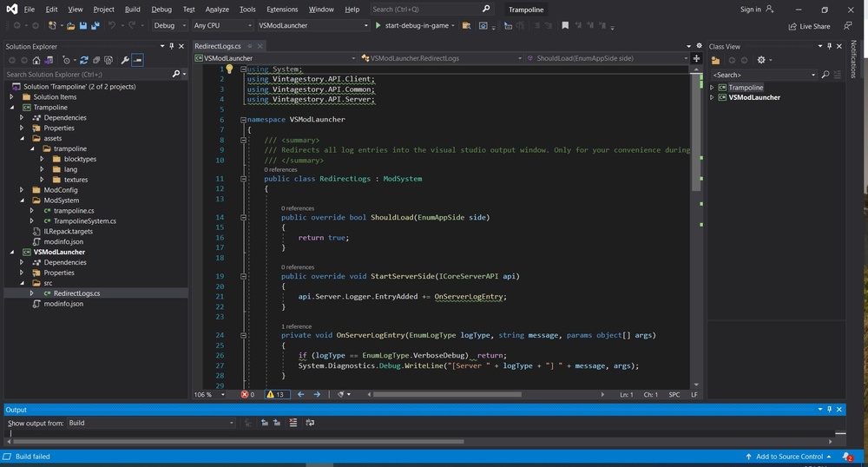Viewport: 868px width, 467px height.
Task: Click Add to Source Control
Action: click(789, 457)
